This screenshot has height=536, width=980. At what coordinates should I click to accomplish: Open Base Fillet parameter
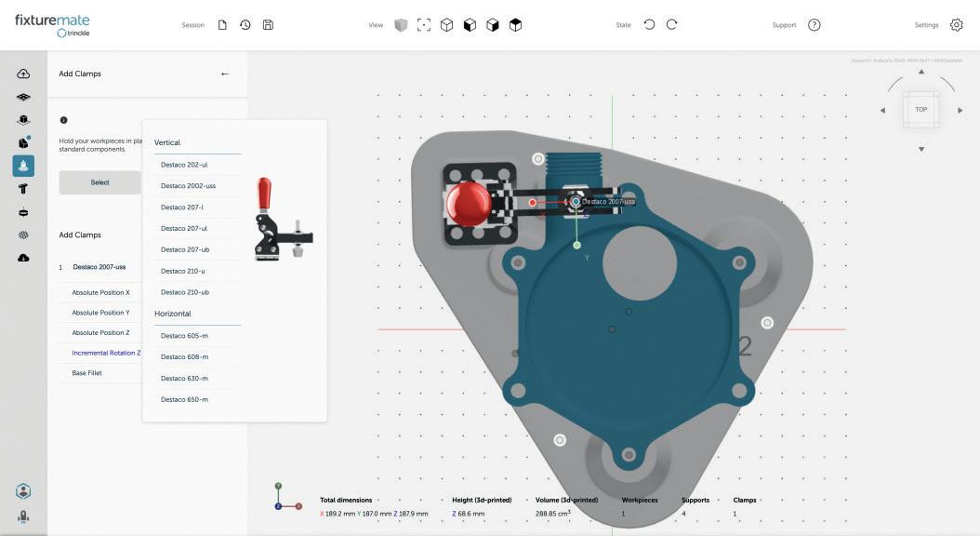86,373
